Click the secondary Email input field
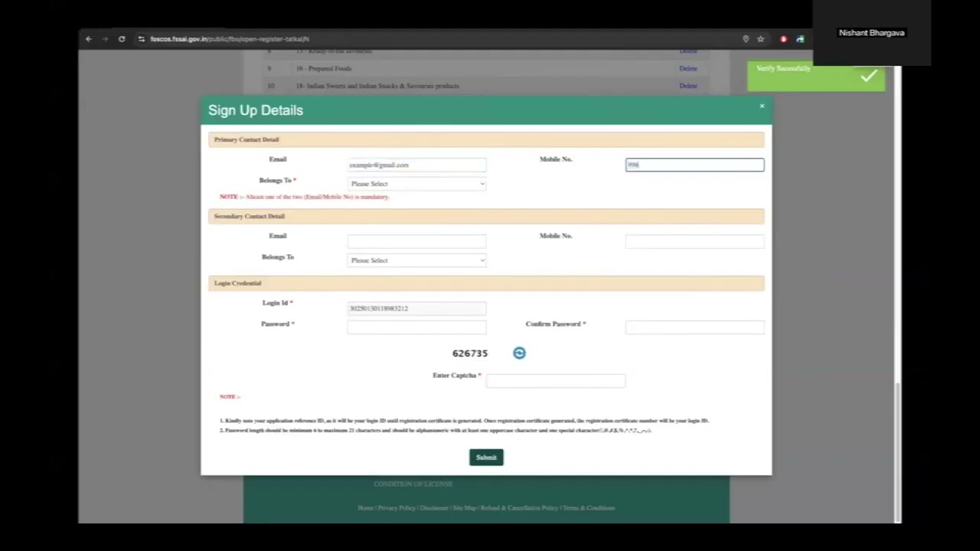This screenshot has height=551, width=980. pyautogui.click(x=416, y=241)
